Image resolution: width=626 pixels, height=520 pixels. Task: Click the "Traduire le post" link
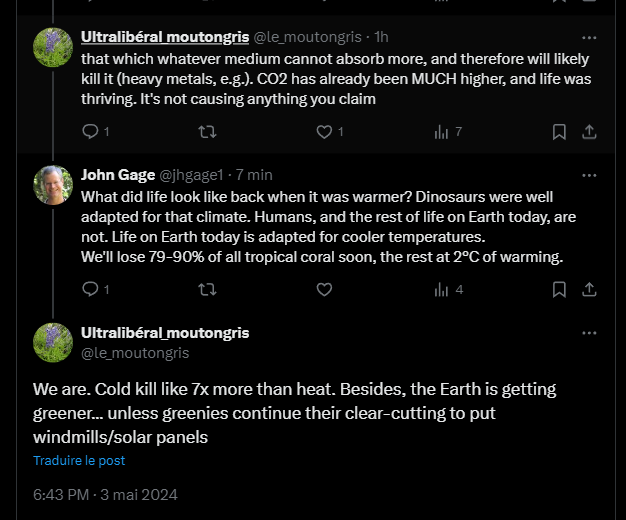tap(79, 461)
